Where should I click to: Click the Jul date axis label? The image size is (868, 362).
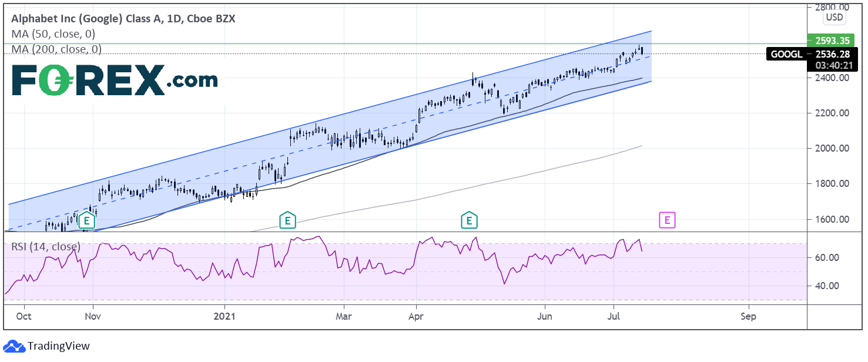coord(614,316)
